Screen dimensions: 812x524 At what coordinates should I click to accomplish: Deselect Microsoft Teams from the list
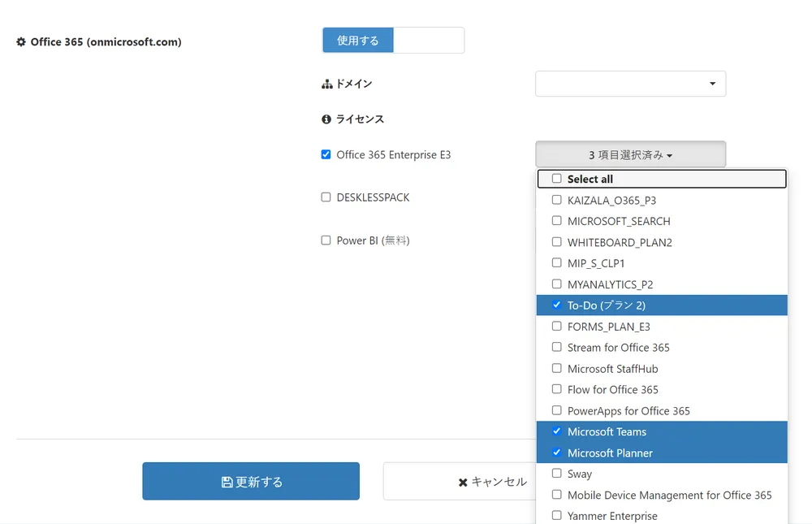pos(557,432)
